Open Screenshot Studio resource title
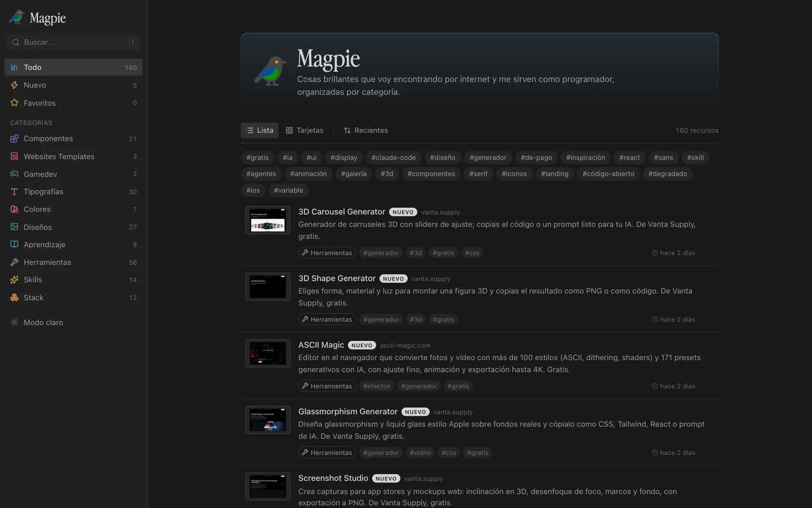 click(x=333, y=478)
